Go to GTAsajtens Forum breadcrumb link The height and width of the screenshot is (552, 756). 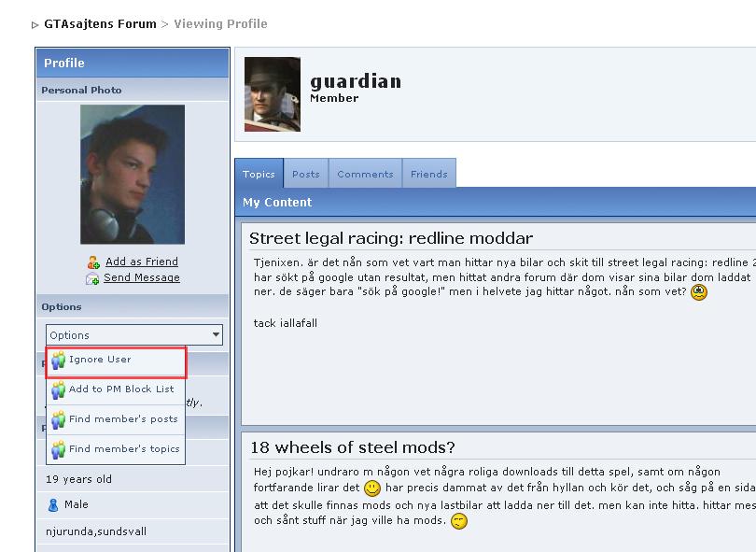pyautogui.click(x=100, y=24)
